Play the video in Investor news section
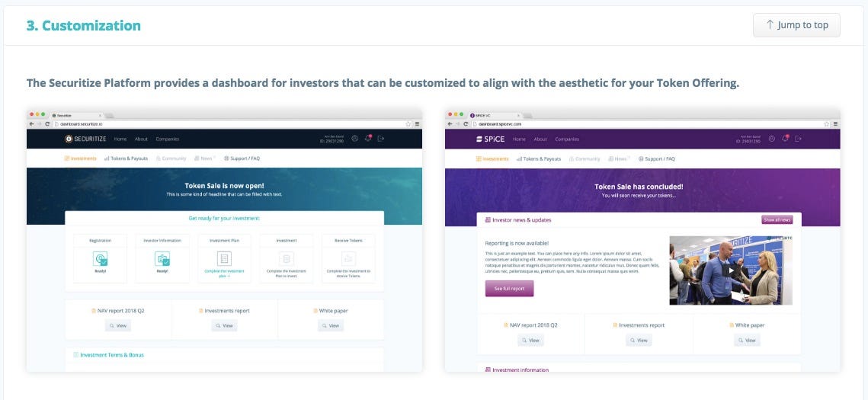Viewport: 868px width, 400px height. coord(731,270)
